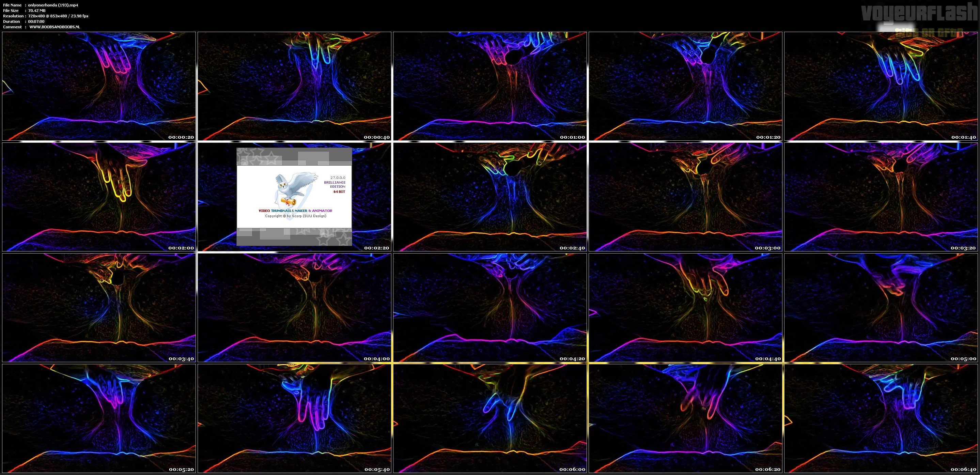Click the Video Thumbnails Maker & Animator title
Viewport: 980px width, 475px height.
(x=295, y=211)
